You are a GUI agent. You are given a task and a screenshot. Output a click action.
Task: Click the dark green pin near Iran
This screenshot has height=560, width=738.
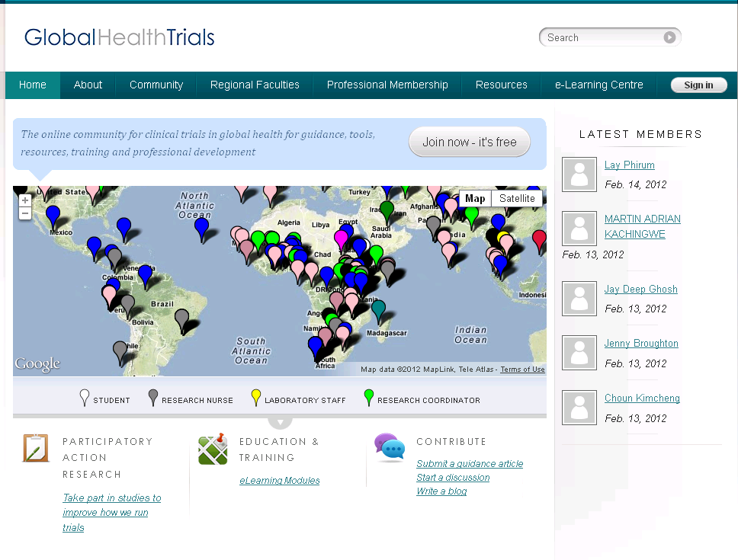coord(387,213)
